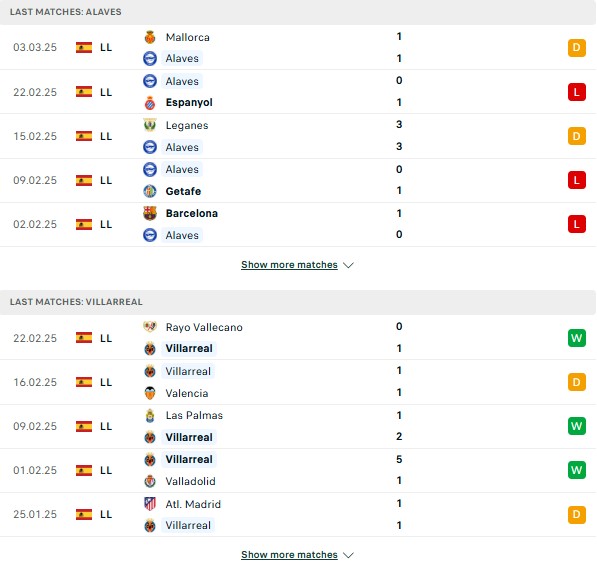Expand Show more matches under Villarreal
Screen dimensions: 597x576
coord(289,555)
